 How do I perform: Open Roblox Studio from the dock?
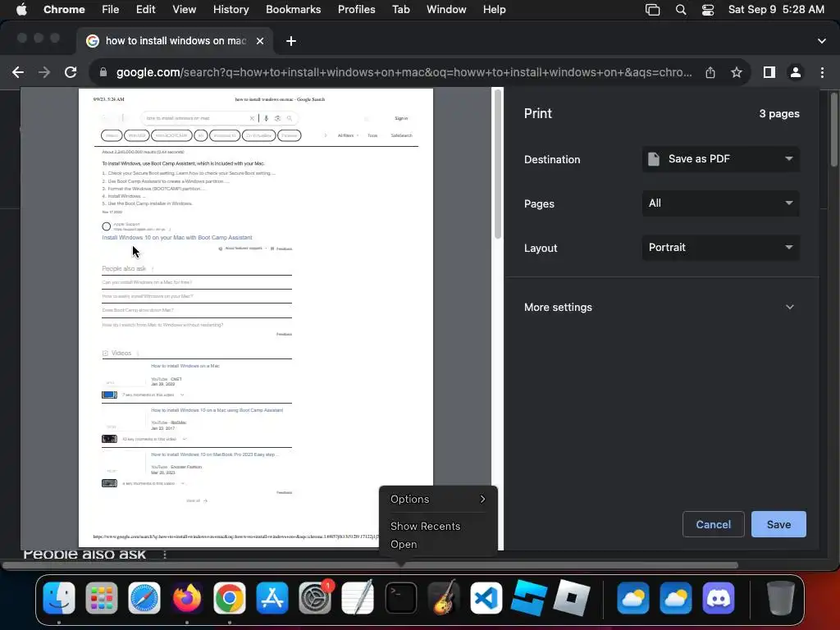(529, 598)
